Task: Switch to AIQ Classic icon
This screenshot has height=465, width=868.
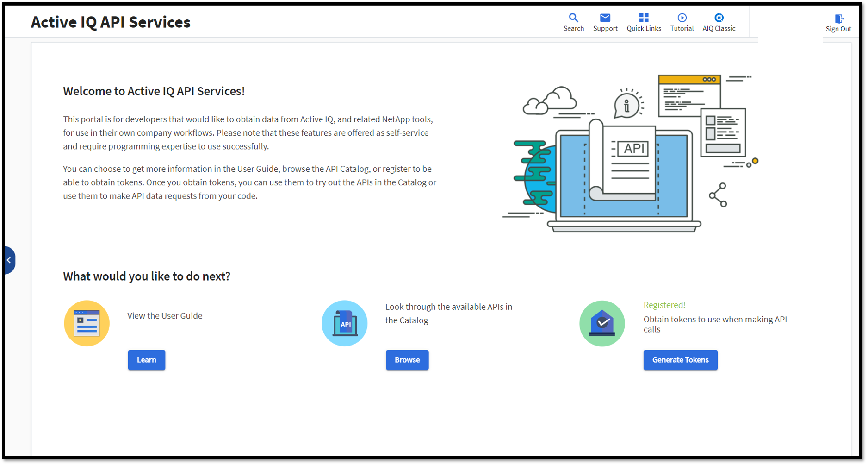Action: (x=719, y=18)
